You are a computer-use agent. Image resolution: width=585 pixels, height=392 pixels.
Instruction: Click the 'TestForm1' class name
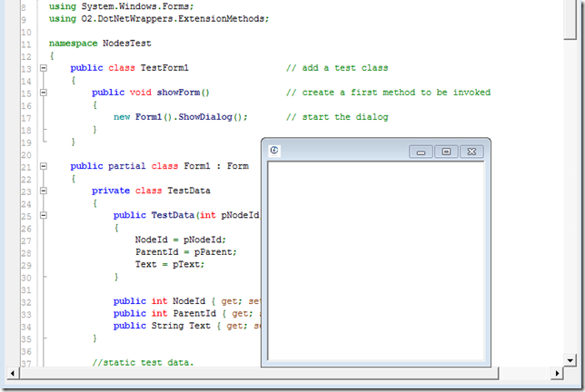[164, 68]
